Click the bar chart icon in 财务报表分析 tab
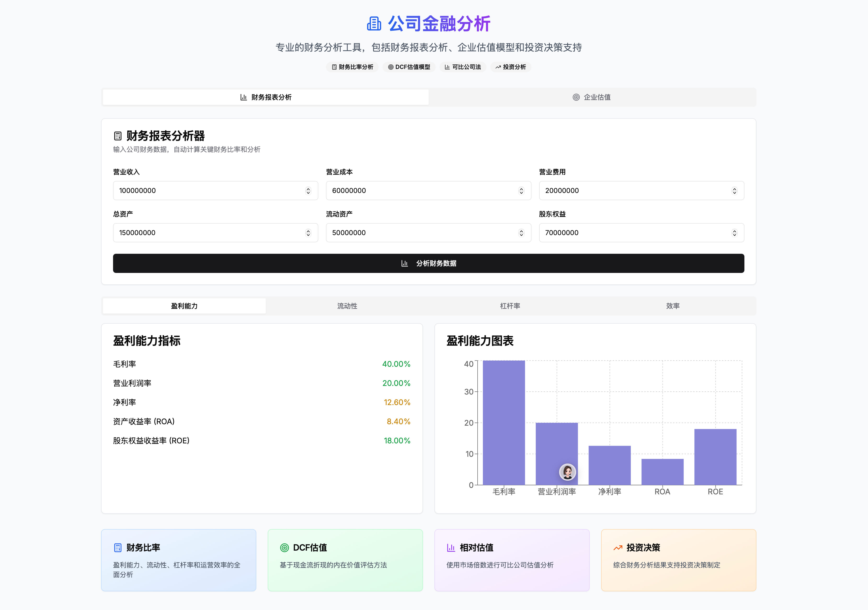The width and height of the screenshot is (868, 610). pyautogui.click(x=243, y=97)
